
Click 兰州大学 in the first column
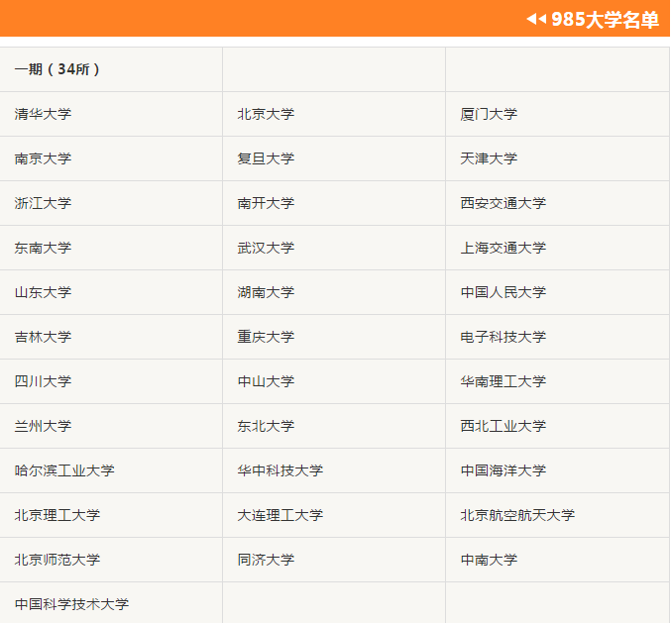click(43, 426)
